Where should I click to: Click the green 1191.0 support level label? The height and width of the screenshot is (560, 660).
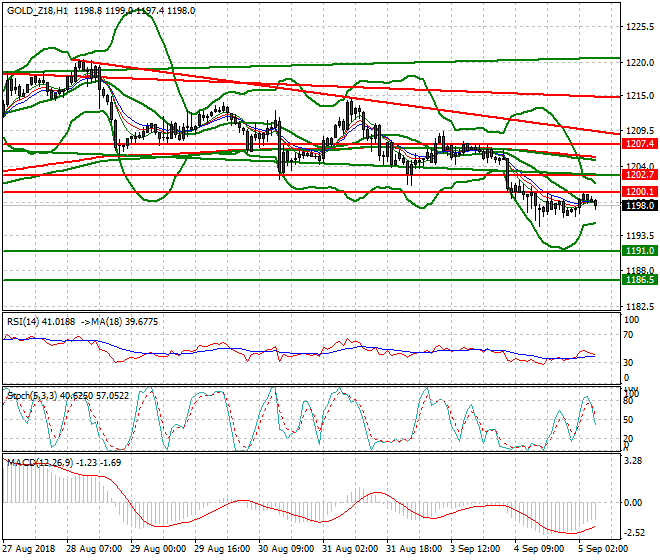[639, 251]
